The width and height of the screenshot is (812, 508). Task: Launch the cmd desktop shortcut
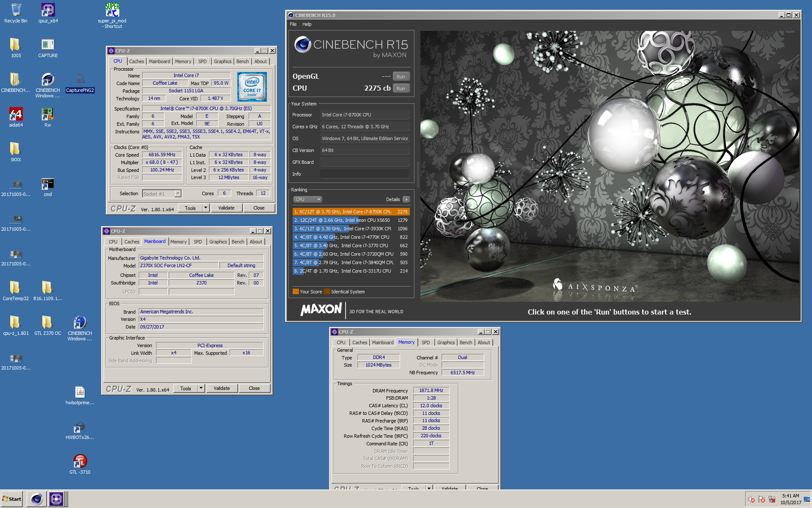[48, 186]
